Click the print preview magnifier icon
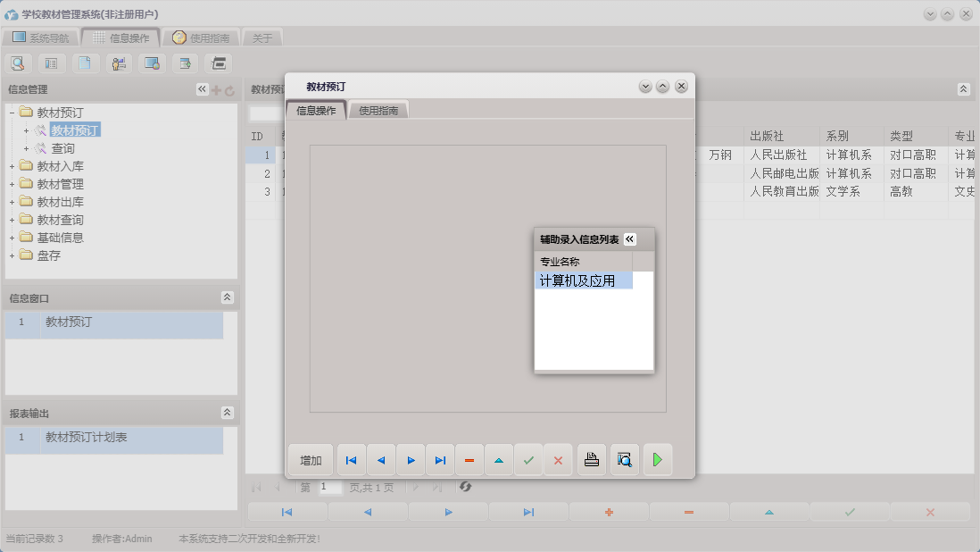Viewport: 980px width, 552px height. click(x=625, y=460)
